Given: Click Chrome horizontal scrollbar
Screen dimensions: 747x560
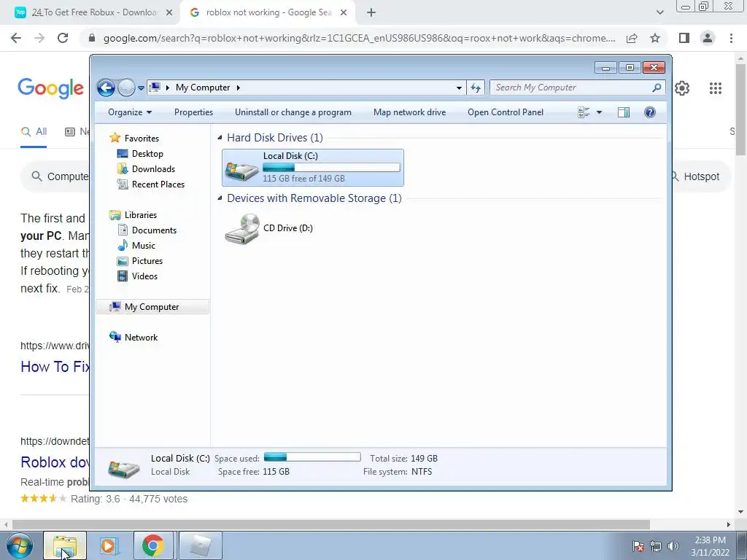Looking at the screenshot, I should 331,524.
